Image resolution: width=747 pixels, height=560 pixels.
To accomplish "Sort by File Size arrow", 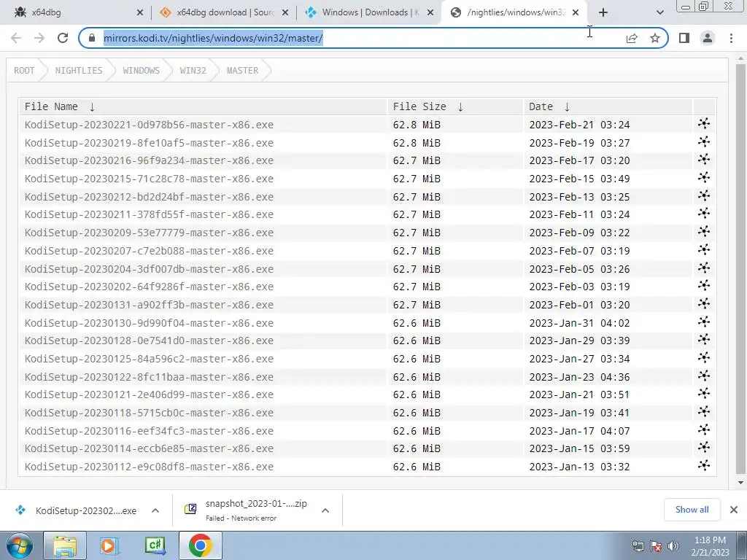I will click(x=460, y=107).
